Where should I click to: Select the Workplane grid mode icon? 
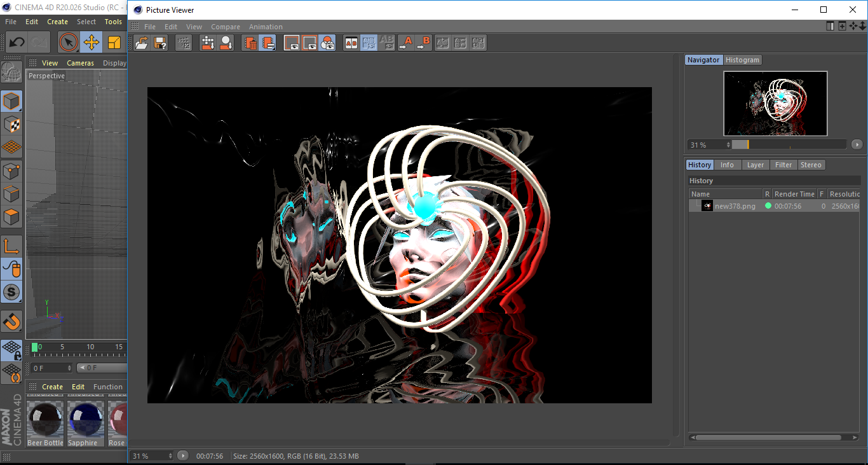11,147
